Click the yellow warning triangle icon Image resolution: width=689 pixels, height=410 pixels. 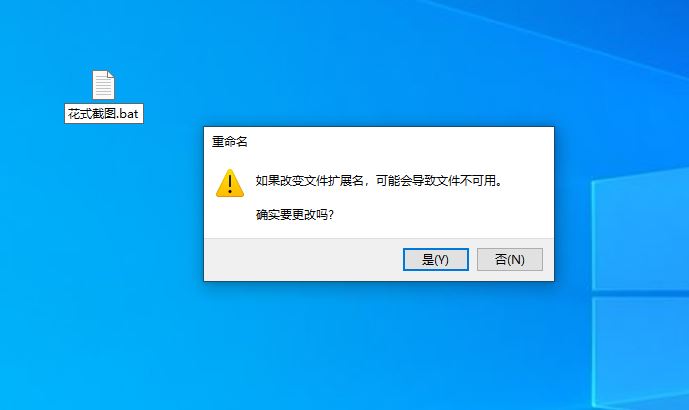pyautogui.click(x=230, y=183)
